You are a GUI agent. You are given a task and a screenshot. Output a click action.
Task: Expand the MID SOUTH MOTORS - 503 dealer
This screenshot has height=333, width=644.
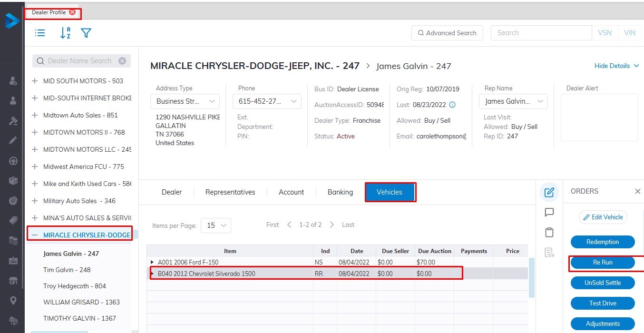point(35,81)
